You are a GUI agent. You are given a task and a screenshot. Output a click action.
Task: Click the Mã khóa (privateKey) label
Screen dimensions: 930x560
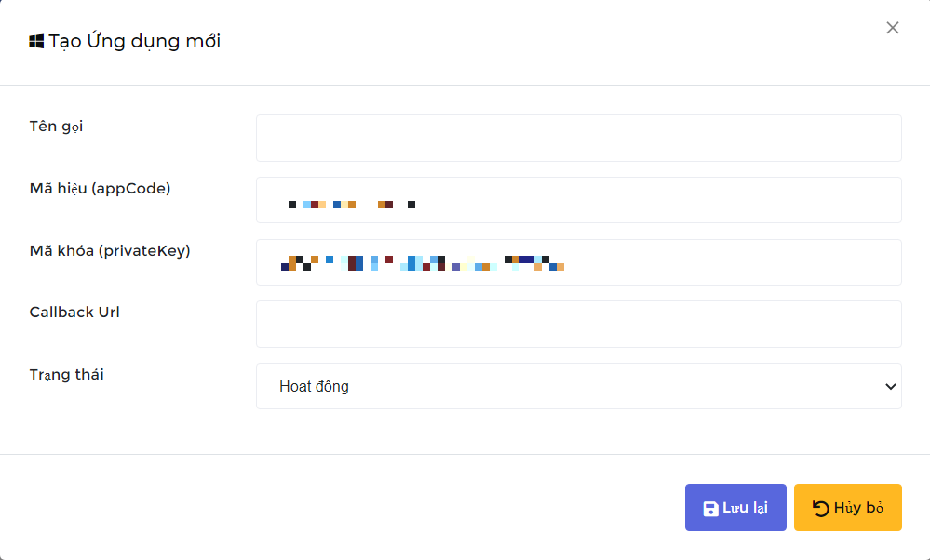click(x=110, y=250)
